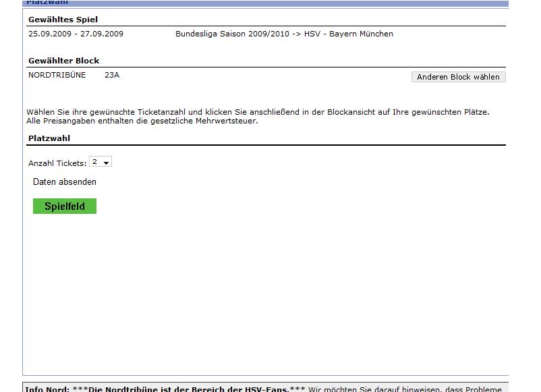This screenshot has width=541, height=392.
Task: Click the 'Info Nord' notice at bottom
Action: coord(47,389)
